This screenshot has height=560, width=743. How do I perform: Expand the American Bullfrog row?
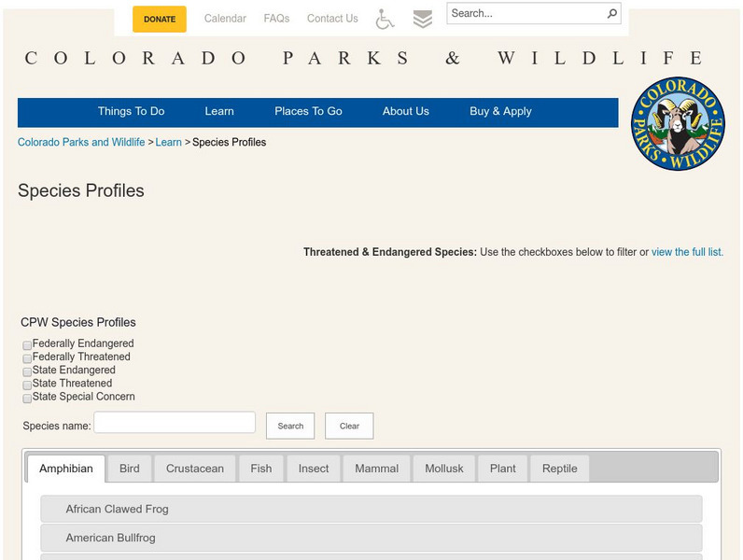click(371, 538)
